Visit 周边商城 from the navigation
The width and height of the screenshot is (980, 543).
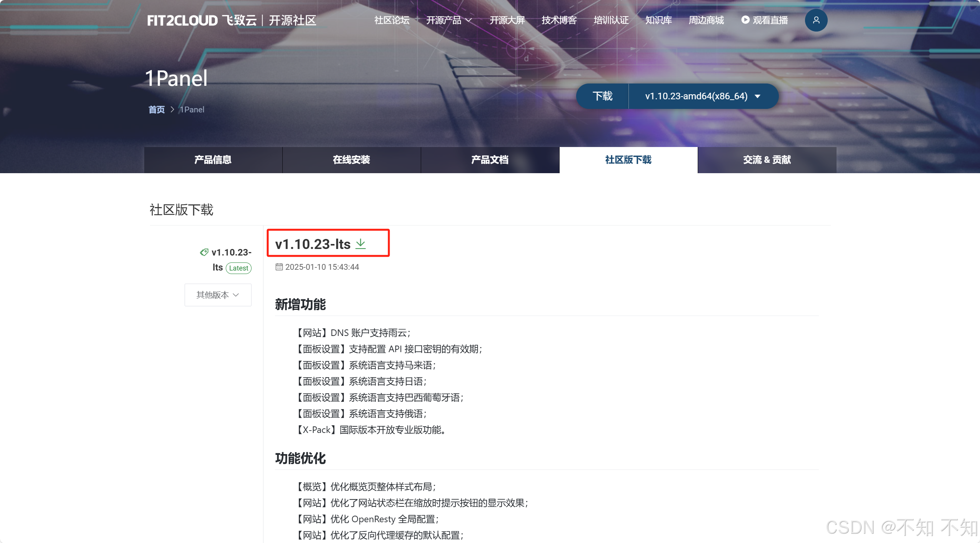(x=706, y=20)
